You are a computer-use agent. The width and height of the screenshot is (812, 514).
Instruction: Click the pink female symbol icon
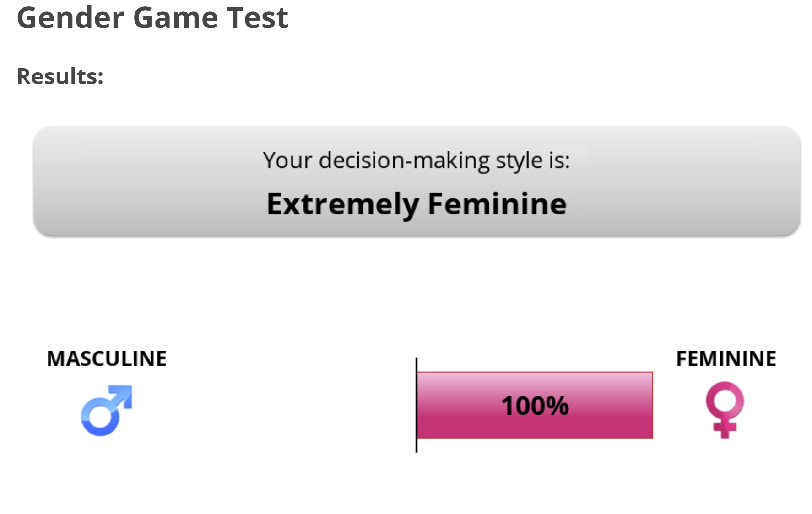pyautogui.click(x=725, y=410)
